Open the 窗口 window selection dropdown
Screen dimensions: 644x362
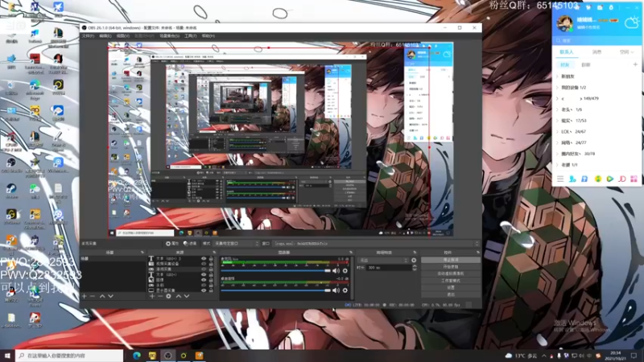click(x=376, y=244)
